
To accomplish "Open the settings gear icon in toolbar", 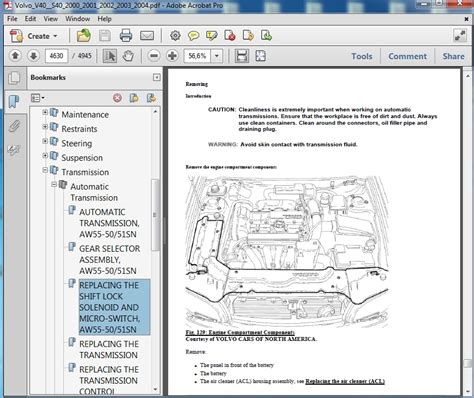I will [x=175, y=36].
